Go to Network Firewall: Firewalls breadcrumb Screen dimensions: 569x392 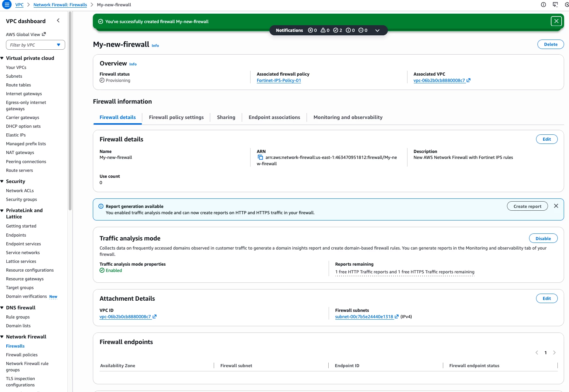coord(60,5)
